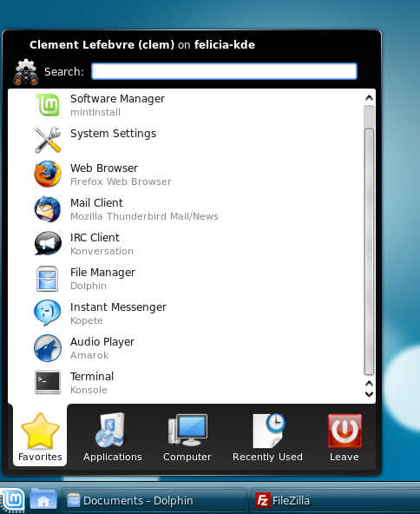The width and height of the screenshot is (420, 514).
Task: Click the favorites list scrollbar handle
Action: (369, 252)
